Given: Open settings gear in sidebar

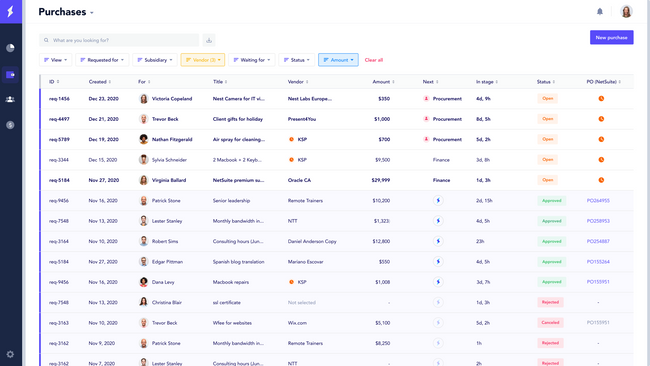Looking at the screenshot, I should (10, 354).
